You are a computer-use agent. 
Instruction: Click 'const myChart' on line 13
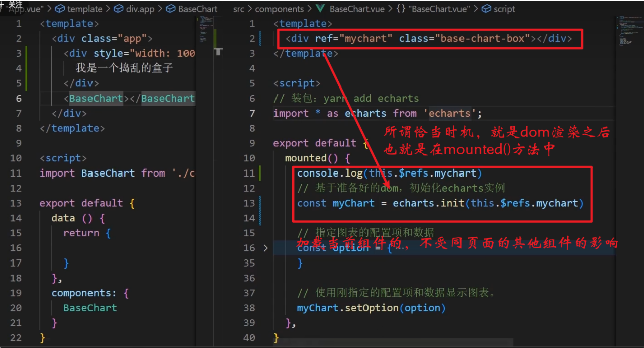336,203
